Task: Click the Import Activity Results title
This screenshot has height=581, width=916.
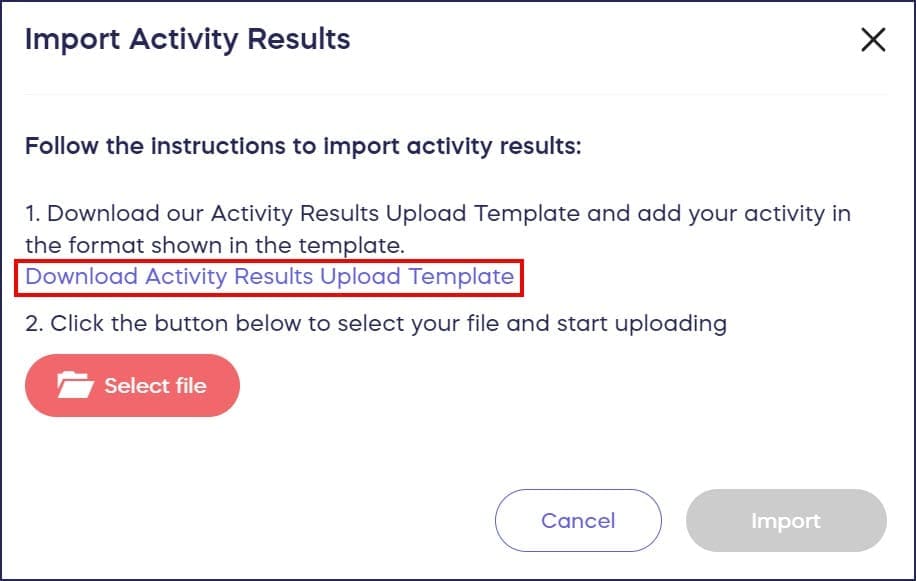Action: coord(187,38)
